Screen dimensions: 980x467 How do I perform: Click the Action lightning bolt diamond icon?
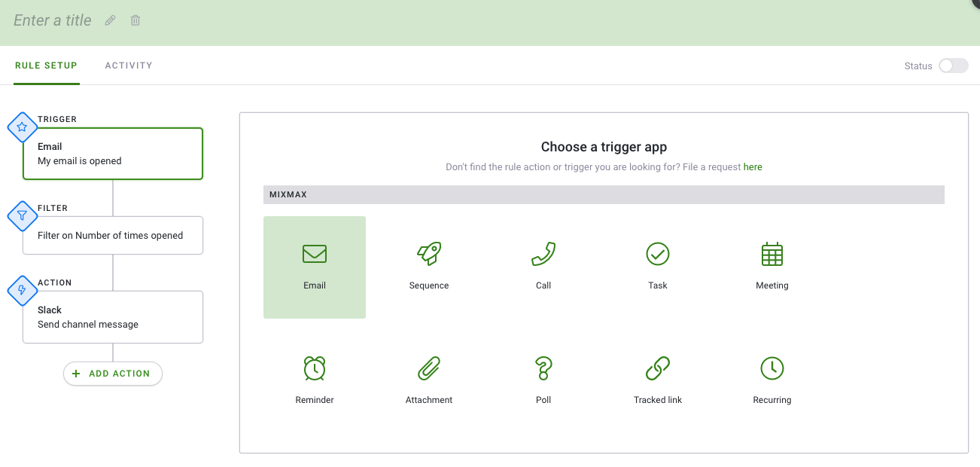[23, 291]
